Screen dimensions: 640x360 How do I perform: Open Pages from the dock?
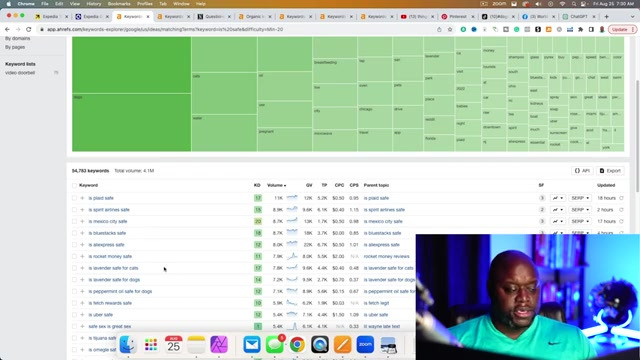[x=342, y=344]
